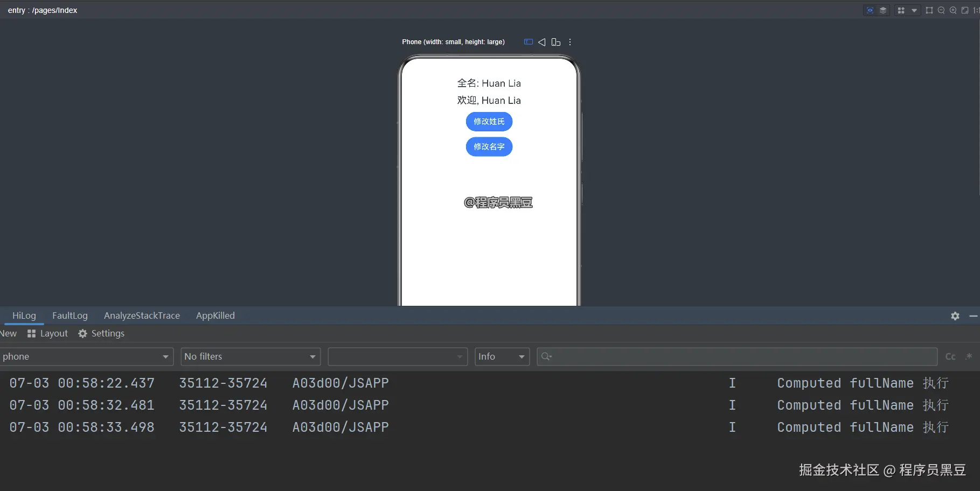Open the phone device dropdown
Screen dimensions: 980x491
86,356
